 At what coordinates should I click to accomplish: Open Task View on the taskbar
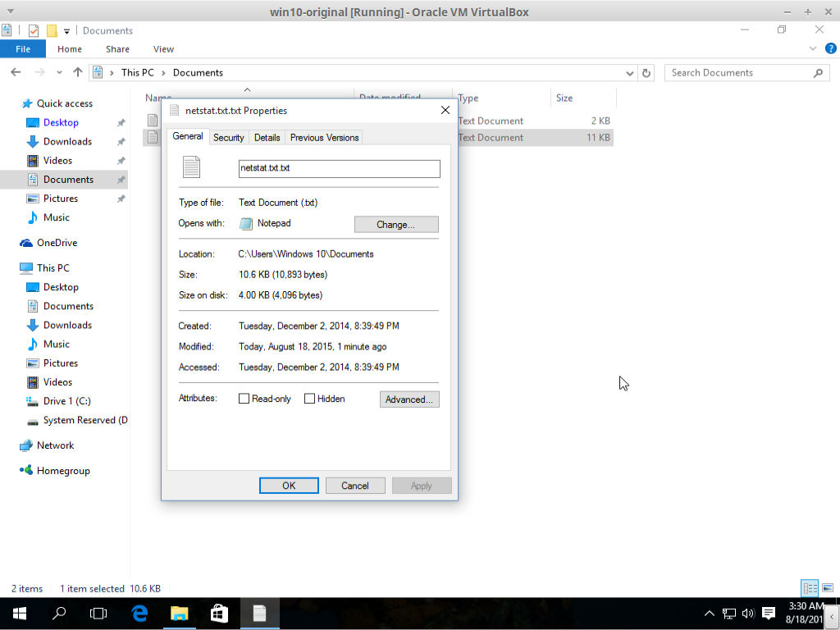click(x=98, y=613)
